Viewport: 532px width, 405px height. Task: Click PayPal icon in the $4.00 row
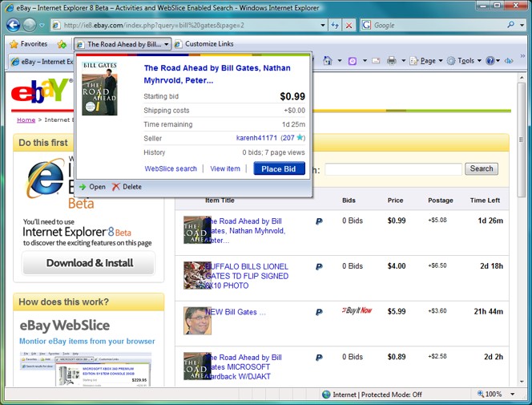click(319, 267)
